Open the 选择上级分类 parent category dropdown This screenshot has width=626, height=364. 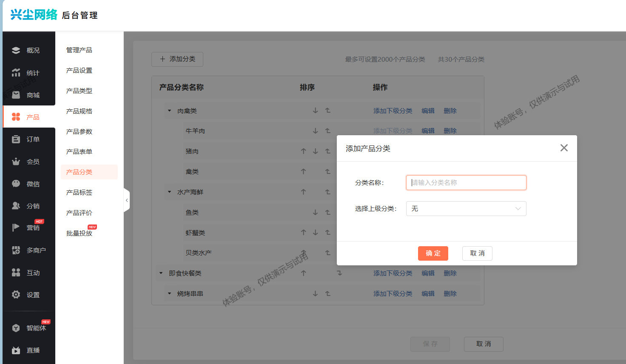466,208
